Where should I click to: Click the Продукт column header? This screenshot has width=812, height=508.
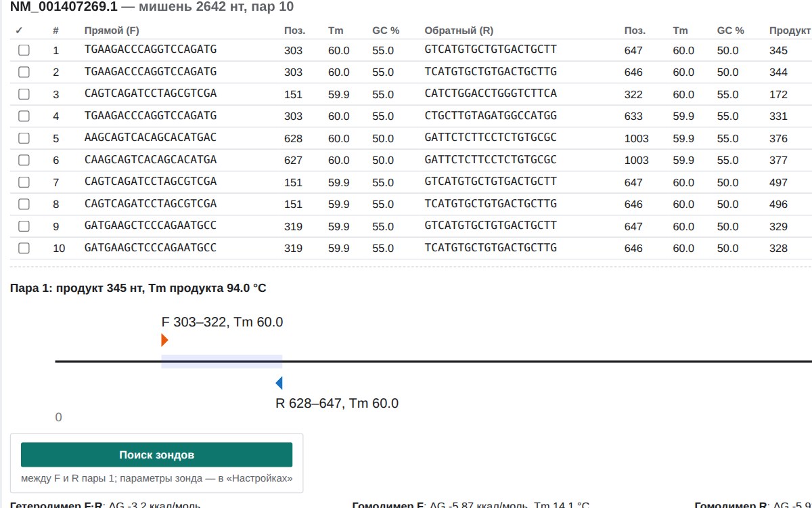pyautogui.click(x=790, y=30)
